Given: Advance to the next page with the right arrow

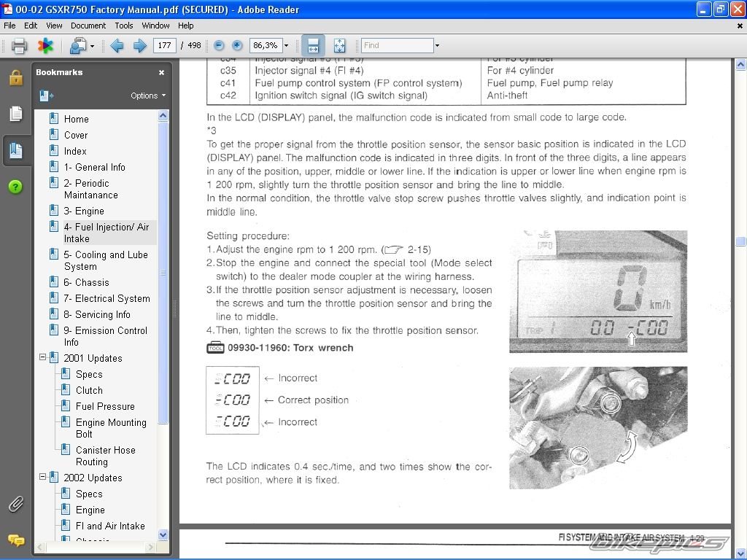Looking at the screenshot, I should pyautogui.click(x=139, y=46).
